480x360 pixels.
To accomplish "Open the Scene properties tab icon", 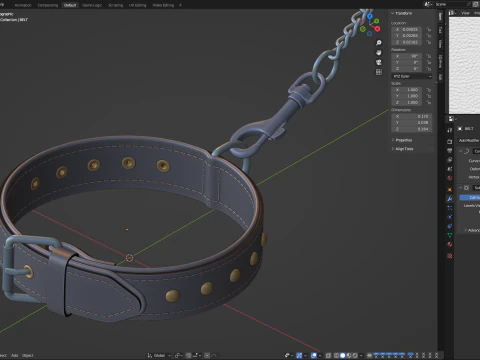I will tap(450, 169).
